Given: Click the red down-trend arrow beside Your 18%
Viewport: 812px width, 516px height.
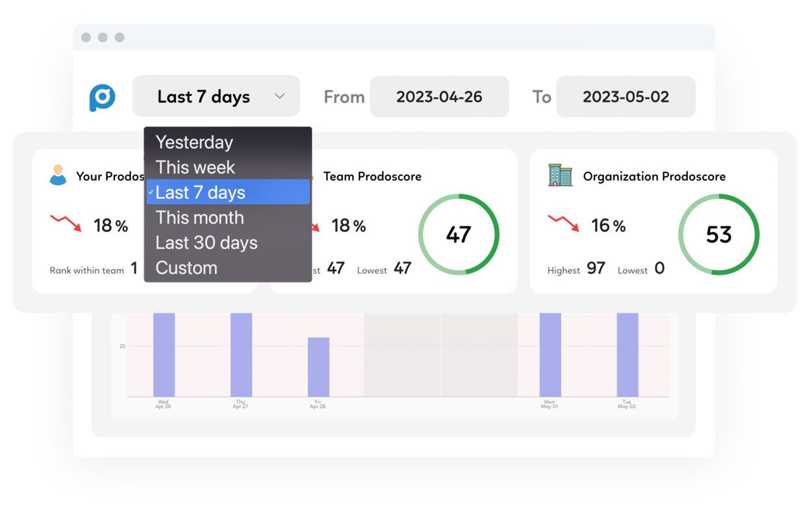Looking at the screenshot, I should click(x=66, y=224).
